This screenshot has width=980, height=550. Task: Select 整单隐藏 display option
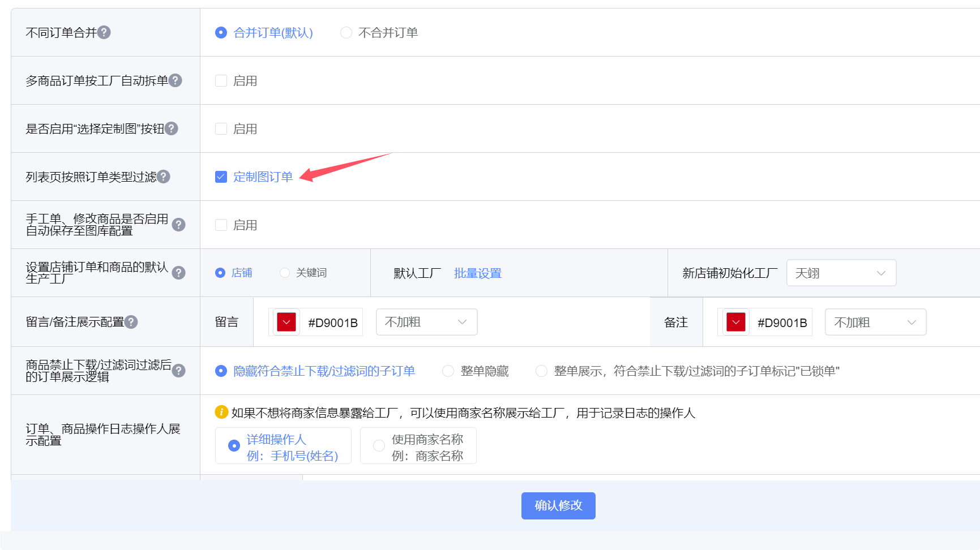(448, 371)
